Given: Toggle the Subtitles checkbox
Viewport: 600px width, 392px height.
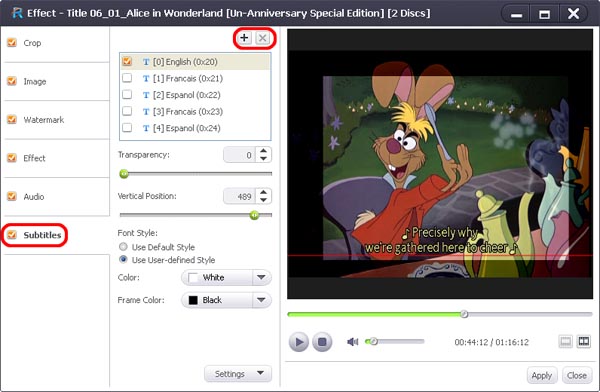Looking at the screenshot, I should point(12,235).
